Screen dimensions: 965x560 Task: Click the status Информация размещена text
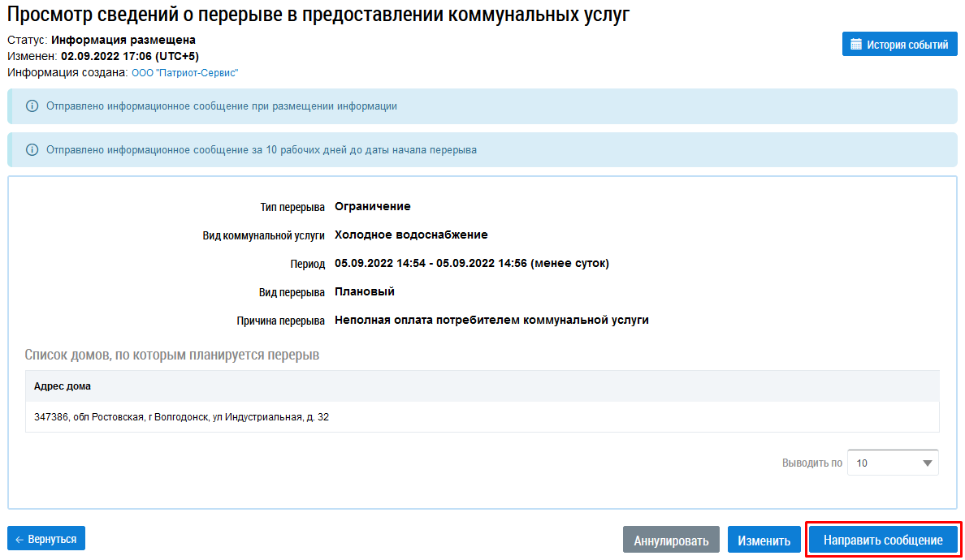123,40
